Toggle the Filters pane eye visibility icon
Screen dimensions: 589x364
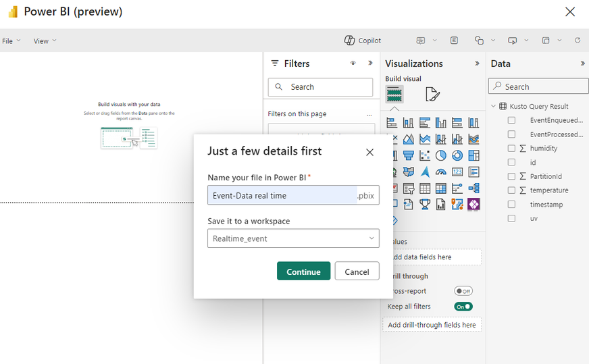pos(353,63)
